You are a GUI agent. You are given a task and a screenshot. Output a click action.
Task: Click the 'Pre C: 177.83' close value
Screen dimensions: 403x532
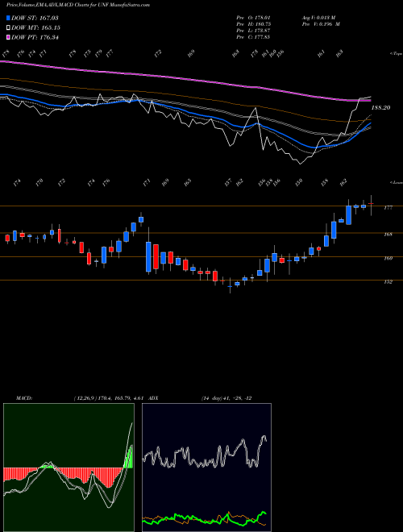[x=253, y=37]
